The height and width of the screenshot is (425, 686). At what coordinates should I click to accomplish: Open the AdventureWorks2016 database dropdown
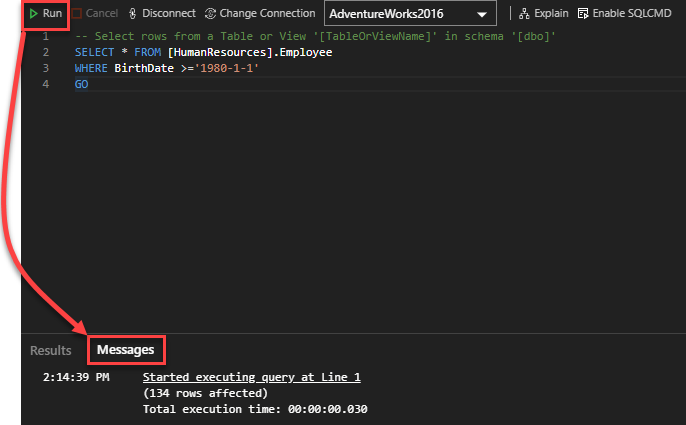click(410, 14)
